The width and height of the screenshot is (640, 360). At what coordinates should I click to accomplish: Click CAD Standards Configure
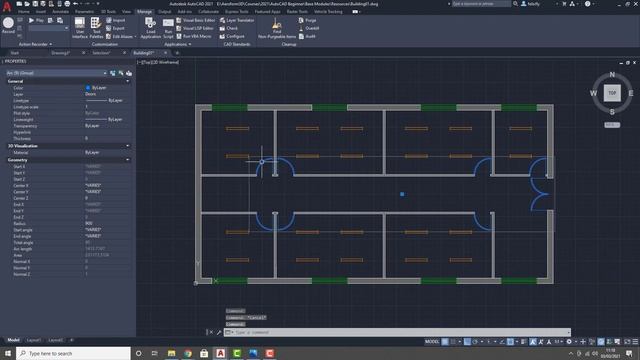tap(232, 36)
